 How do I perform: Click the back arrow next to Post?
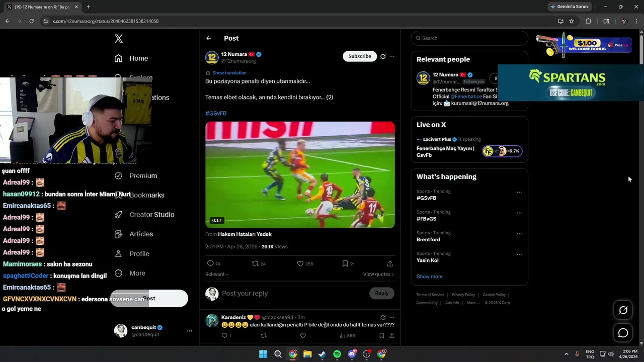(209, 38)
